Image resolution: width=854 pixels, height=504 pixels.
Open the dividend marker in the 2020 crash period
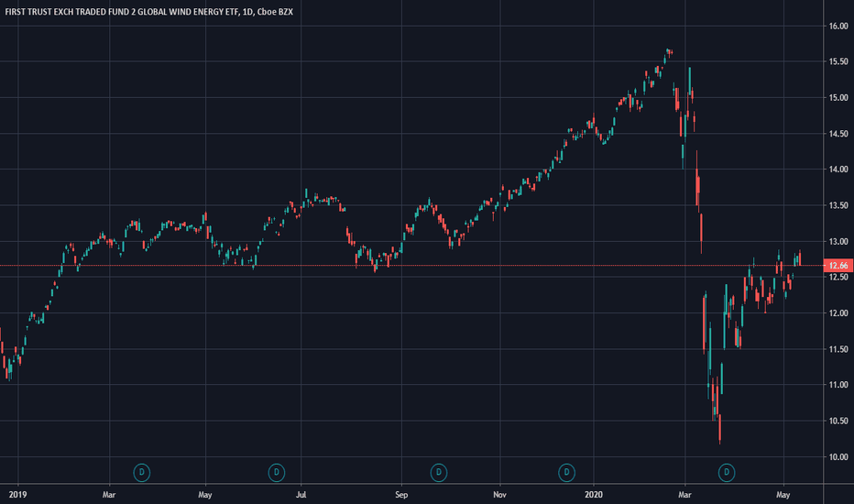coord(727,473)
